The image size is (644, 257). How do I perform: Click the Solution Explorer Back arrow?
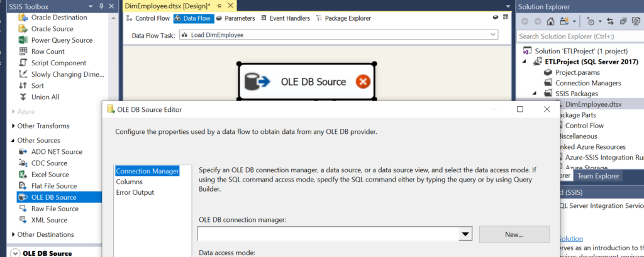coord(525,21)
